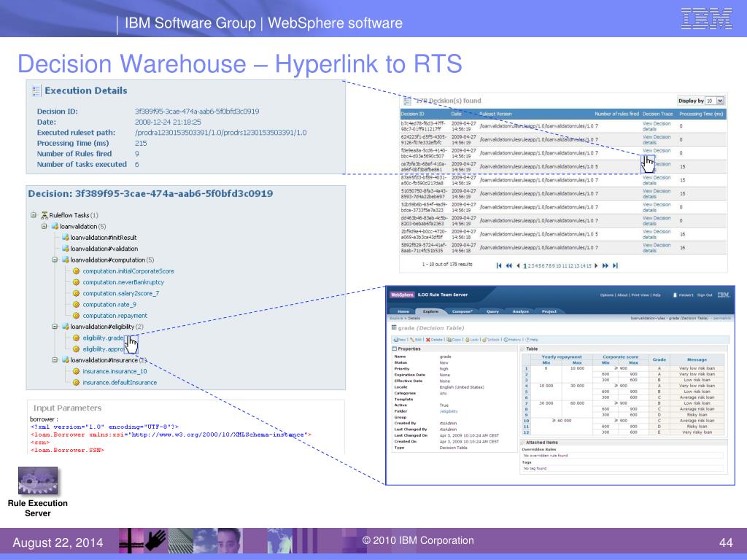Click the Ruleset Version column header

pyautogui.click(x=495, y=114)
